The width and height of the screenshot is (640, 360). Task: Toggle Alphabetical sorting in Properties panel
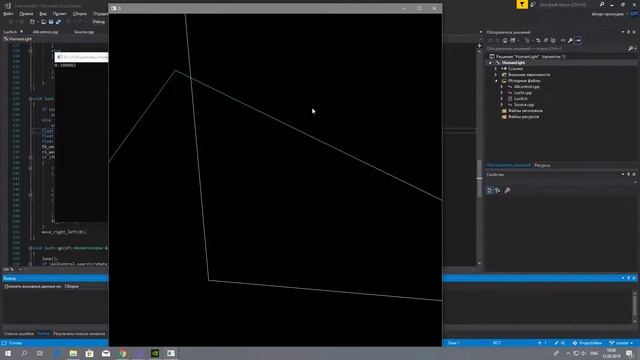[x=498, y=190]
